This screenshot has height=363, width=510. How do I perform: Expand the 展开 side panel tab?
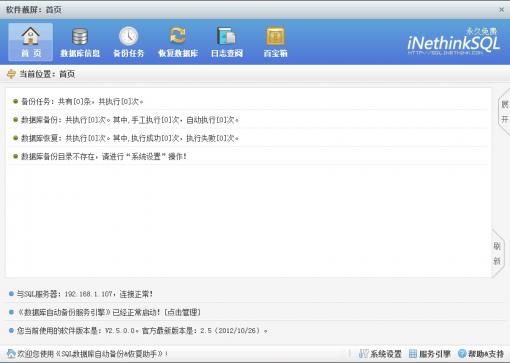coord(504,112)
